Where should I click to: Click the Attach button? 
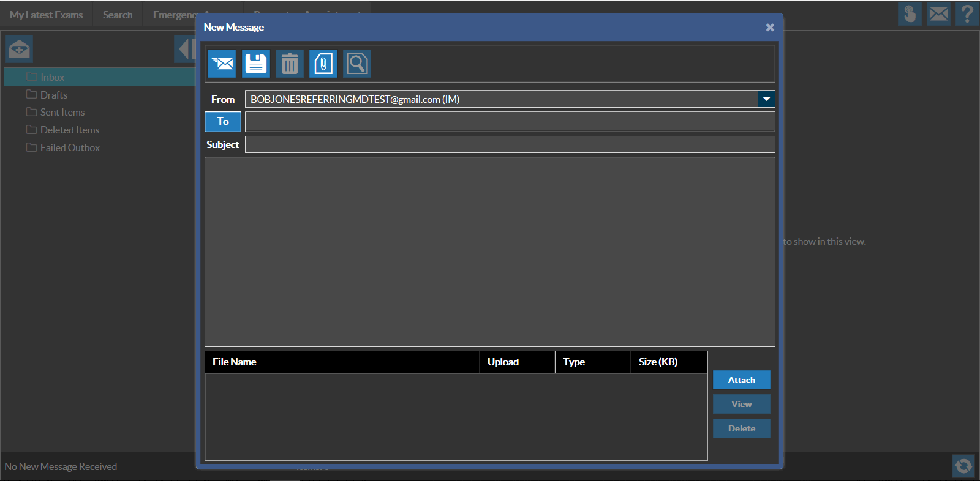tap(741, 380)
